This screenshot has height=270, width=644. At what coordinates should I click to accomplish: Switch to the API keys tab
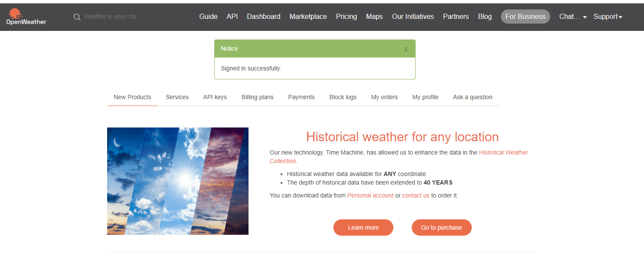215,97
